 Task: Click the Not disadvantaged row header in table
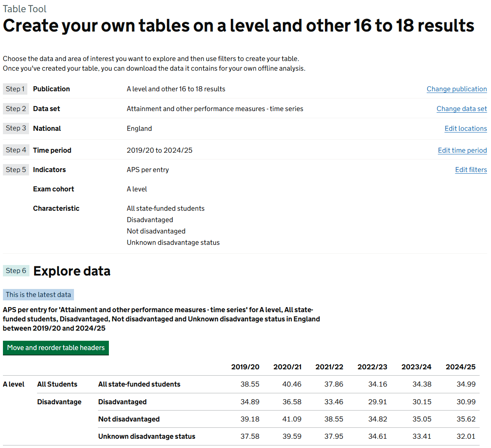129,419
